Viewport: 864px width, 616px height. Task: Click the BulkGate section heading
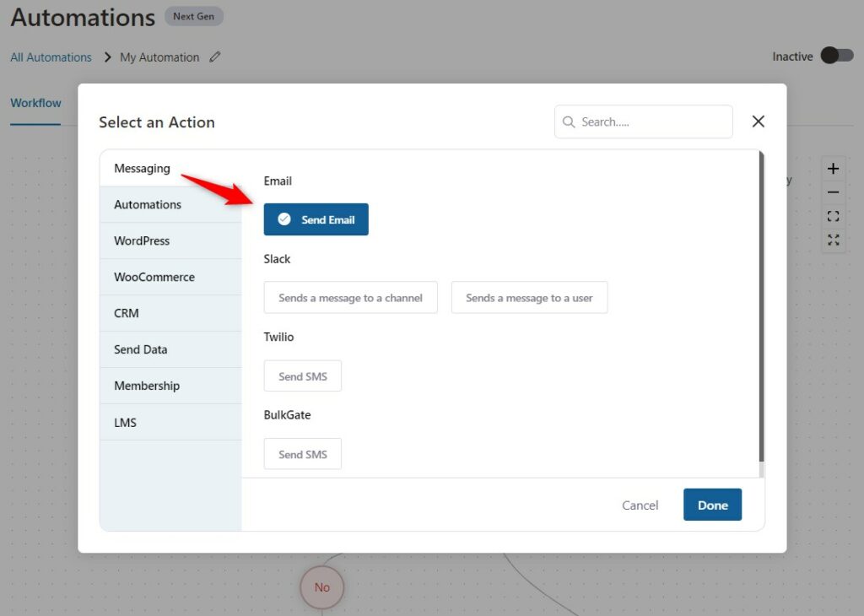287,415
